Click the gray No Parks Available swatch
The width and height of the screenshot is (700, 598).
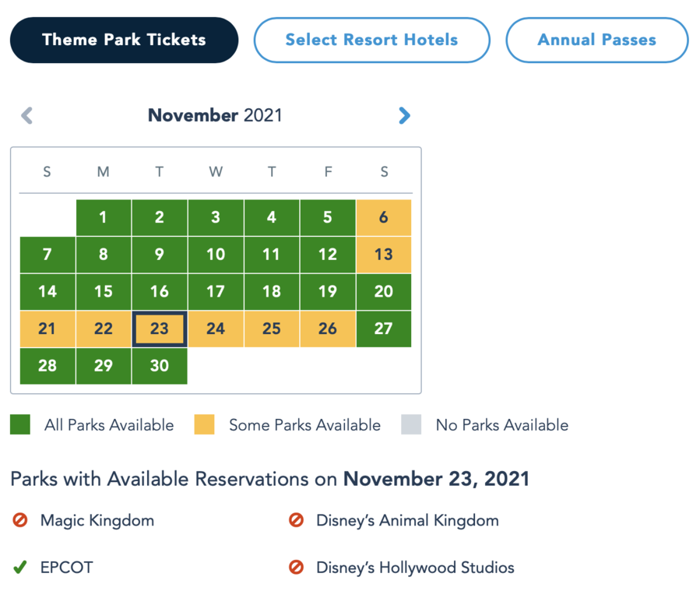(411, 424)
